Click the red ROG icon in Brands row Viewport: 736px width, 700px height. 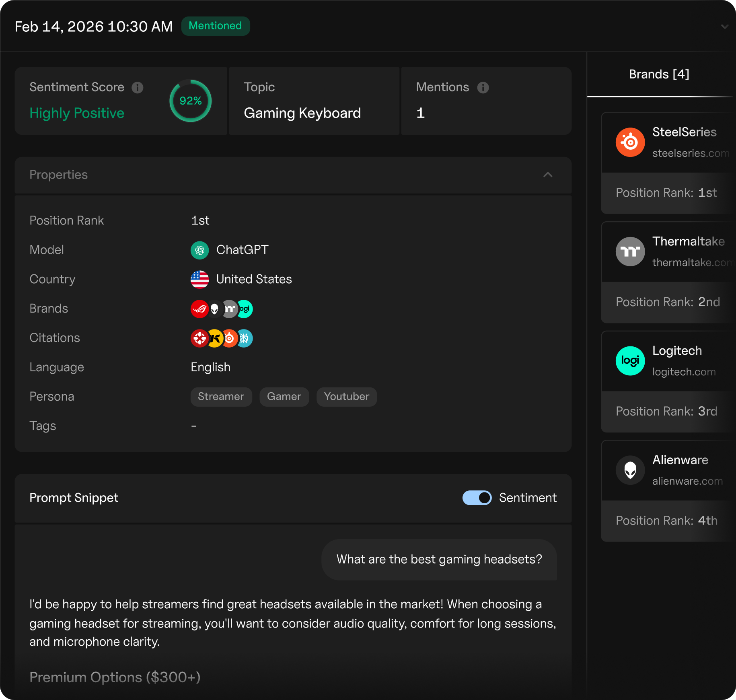coord(199,309)
